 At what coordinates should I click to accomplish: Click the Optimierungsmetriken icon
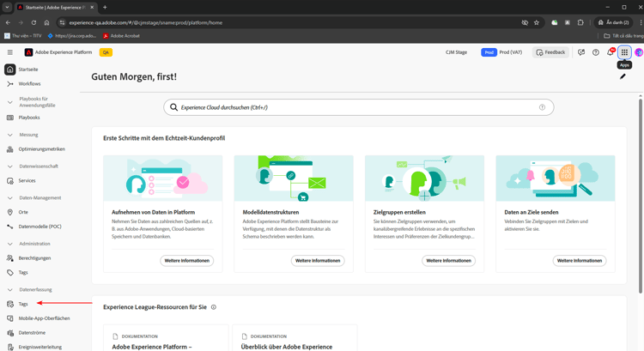(x=9, y=149)
